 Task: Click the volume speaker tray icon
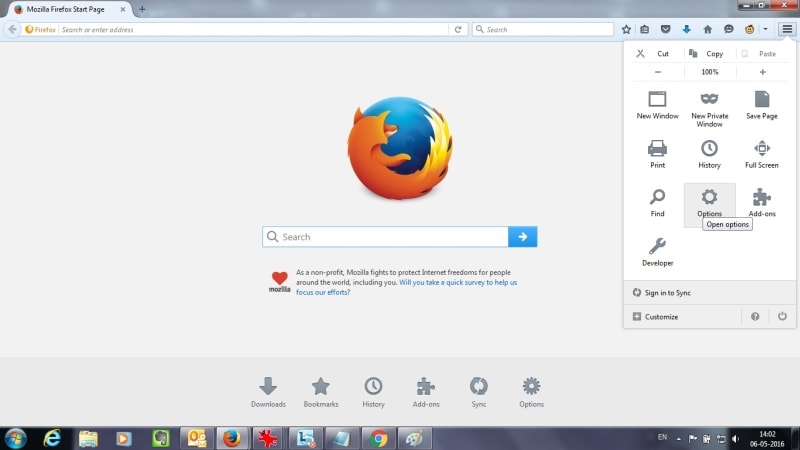[735, 438]
